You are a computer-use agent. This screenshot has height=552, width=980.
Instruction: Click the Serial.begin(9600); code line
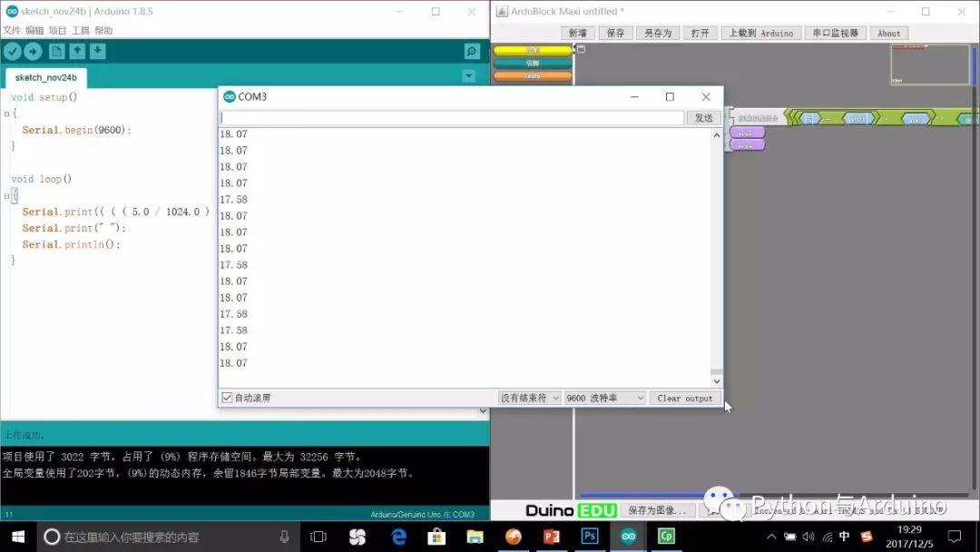coord(77,130)
